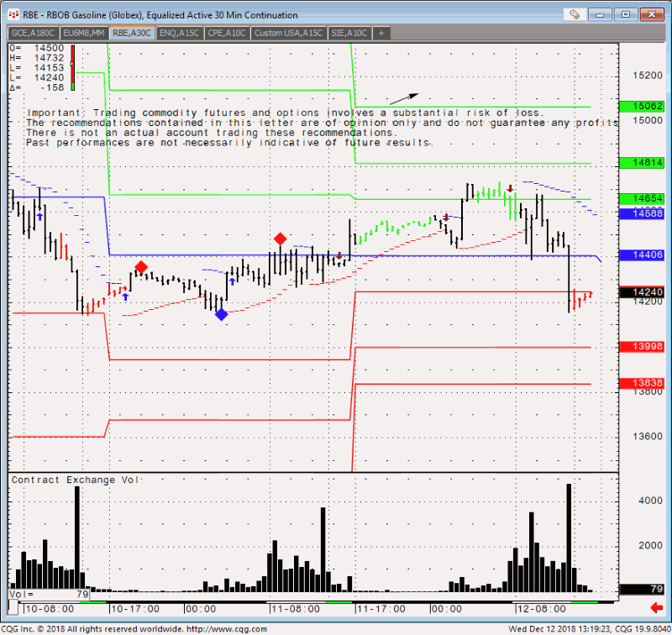The image size is (672, 635).
Task: Select the red 13838 price label
Action: [x=642, y=383]
